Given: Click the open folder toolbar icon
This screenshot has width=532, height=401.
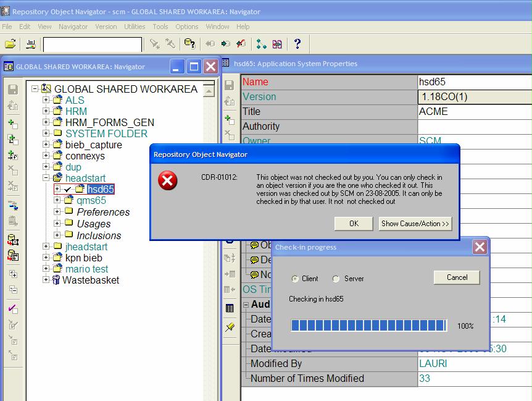Looking at the screenshot, I should tap(10, 44).
